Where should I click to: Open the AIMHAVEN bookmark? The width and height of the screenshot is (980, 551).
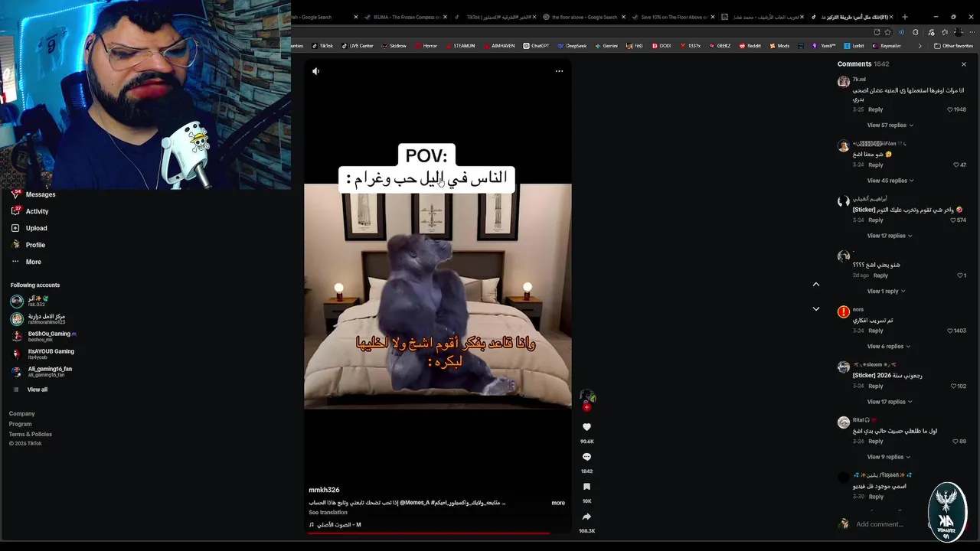498,46
